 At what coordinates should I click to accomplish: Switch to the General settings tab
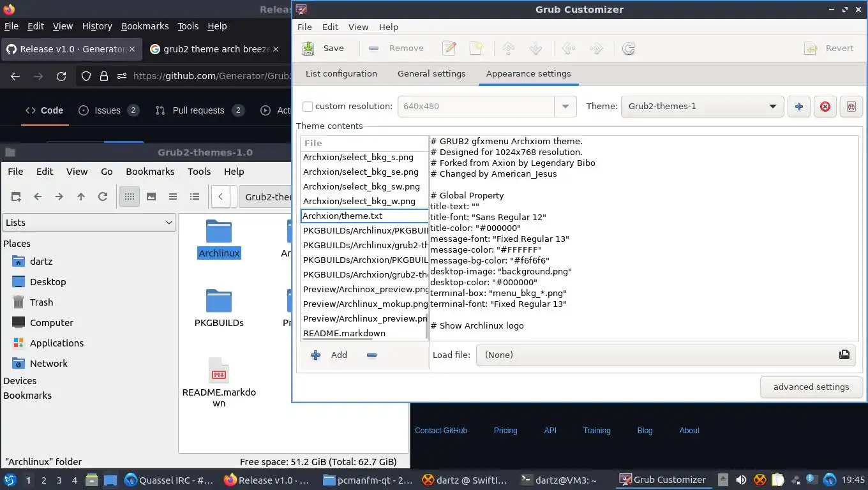[x=431, y=73]
